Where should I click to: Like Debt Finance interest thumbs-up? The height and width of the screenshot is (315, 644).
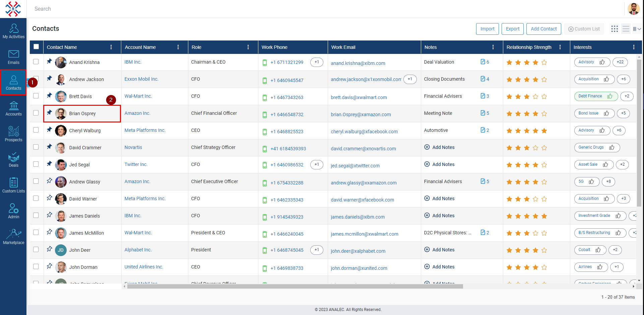click(610, 96)
